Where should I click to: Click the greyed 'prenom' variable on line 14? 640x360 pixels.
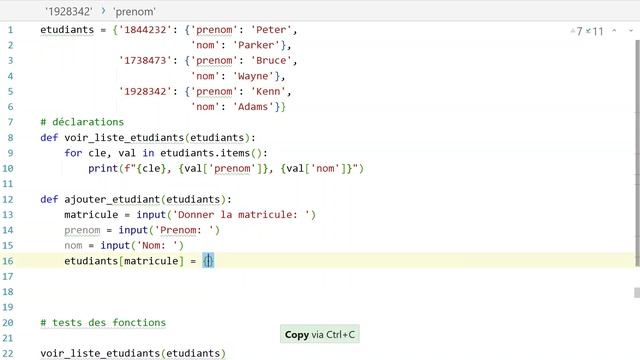tap(82, 230)
